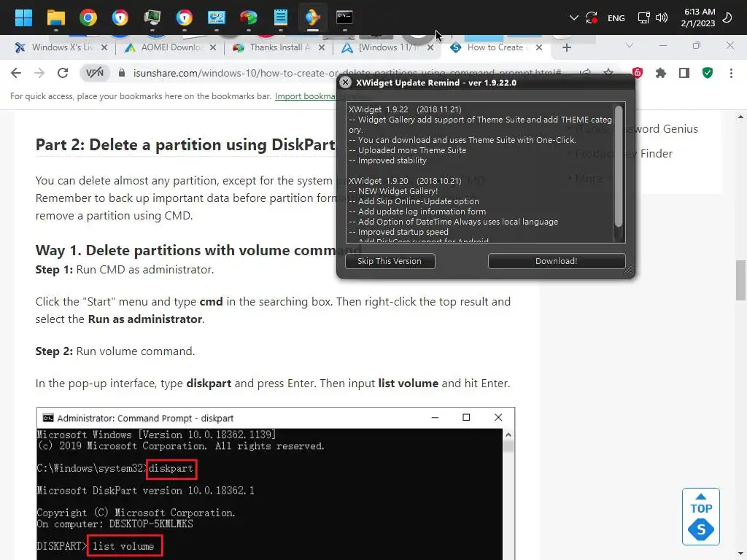
Task: Click the isunshare.com URL address field
Action: 347,74
